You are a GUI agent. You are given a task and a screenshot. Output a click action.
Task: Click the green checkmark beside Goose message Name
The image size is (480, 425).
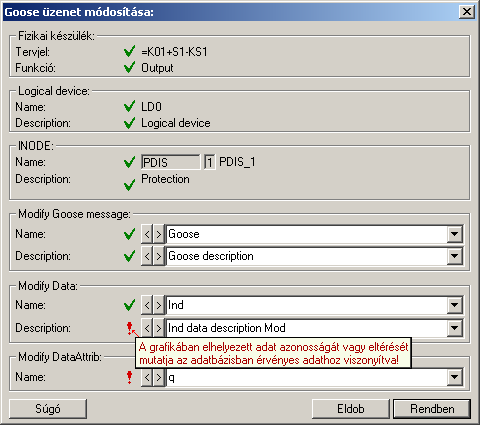point(129,234)
